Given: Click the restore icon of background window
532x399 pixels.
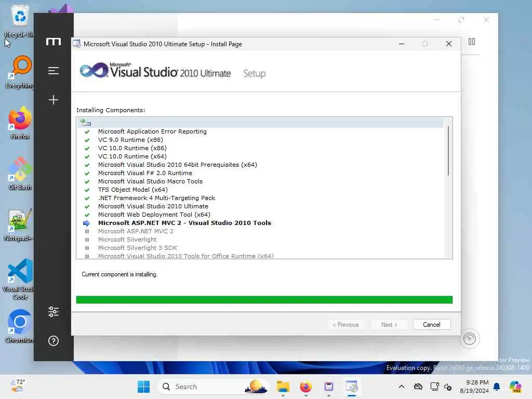Looking at the screenshot, I should pos(461,20).
